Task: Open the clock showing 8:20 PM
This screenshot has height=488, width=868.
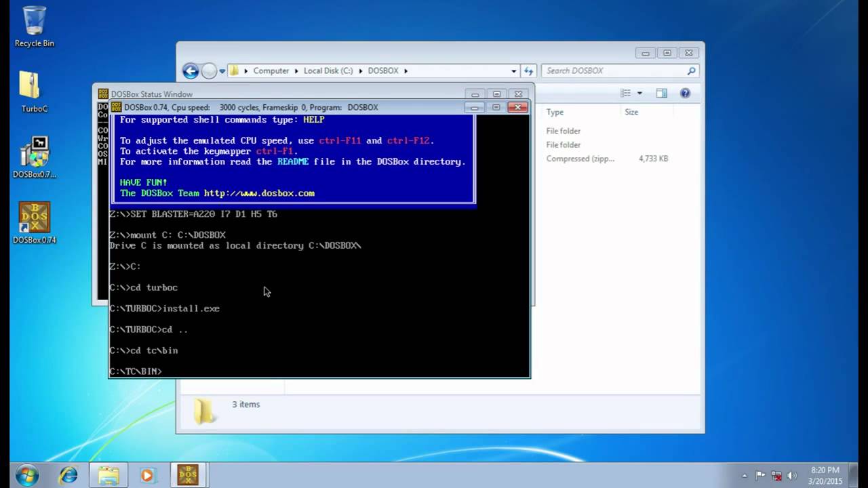Action: (826, 476)
